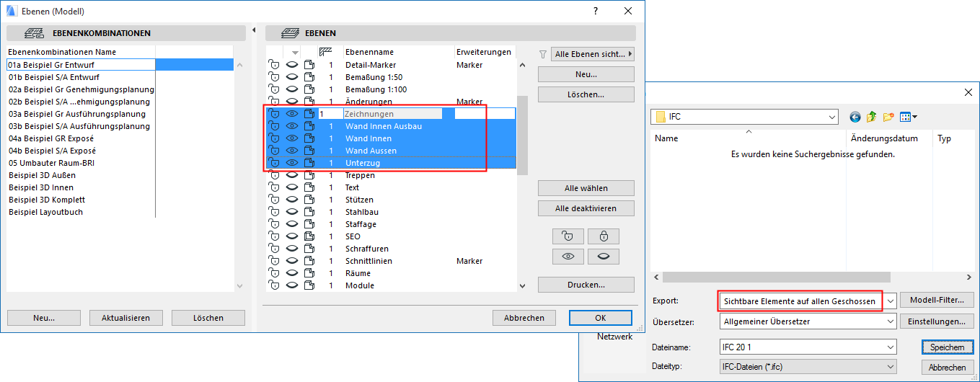Viewport: 980px width, 382px height.
Task: Toggle lock icon of Stützen layer
Action: [274, 200]
